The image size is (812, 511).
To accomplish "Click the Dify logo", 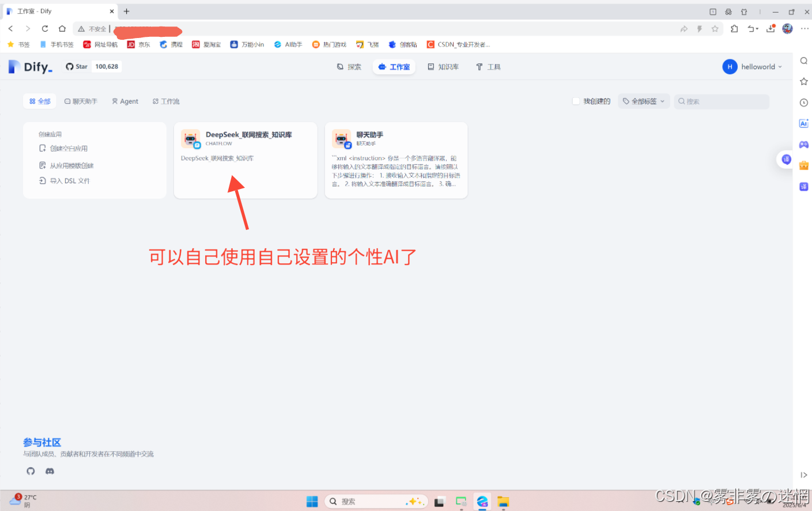I will click(x=31, y=67).
